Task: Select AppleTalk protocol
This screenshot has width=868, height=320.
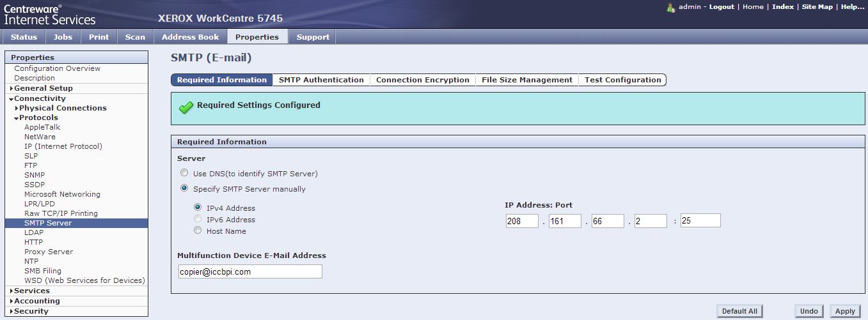Action: (x=42, y=127)
